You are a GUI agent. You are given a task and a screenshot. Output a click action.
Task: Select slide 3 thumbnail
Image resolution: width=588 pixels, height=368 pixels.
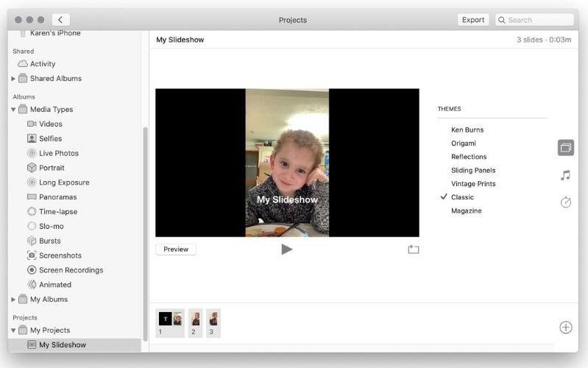pyautogui.click(x=213, y=323)
